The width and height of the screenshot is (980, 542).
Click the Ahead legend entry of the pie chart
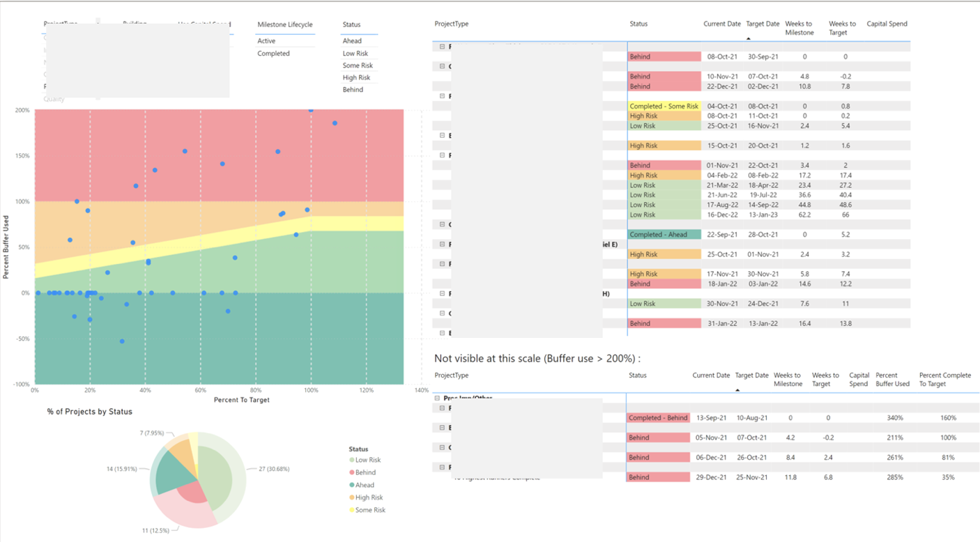pyautogui.click(x=361, y=485)
